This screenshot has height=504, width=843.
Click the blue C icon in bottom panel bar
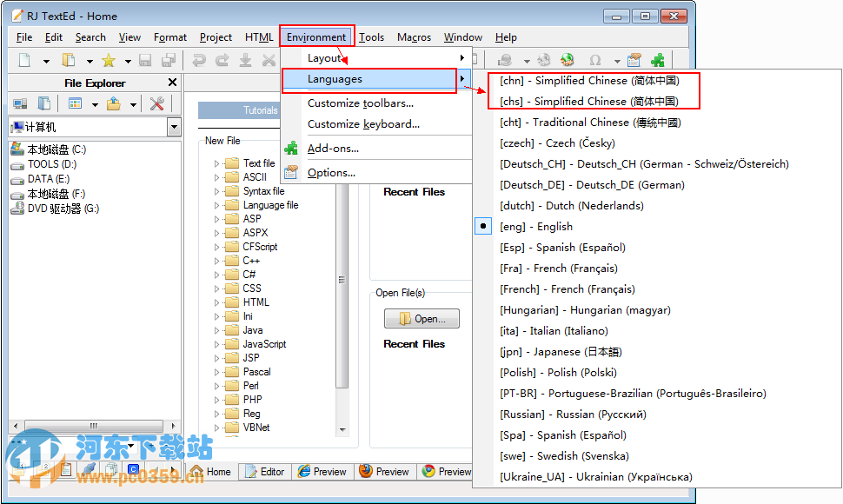point(133,469)
